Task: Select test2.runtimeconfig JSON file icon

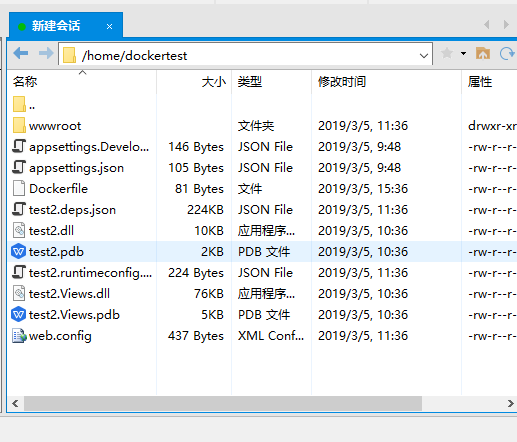Action: click(x=19, y=272)
